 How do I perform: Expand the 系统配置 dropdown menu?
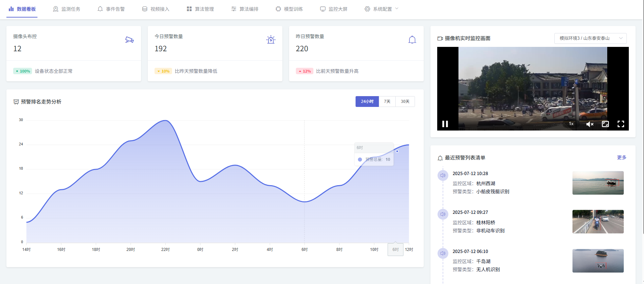(382, 9)
